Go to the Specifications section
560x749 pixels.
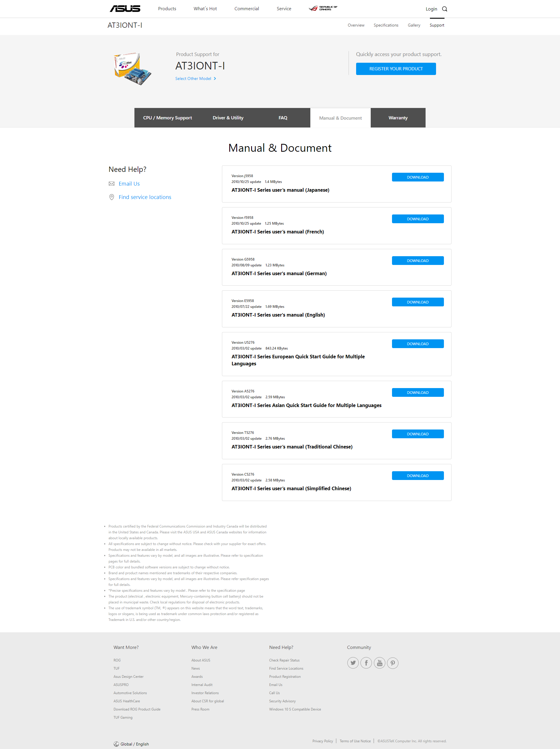(386, 25)
